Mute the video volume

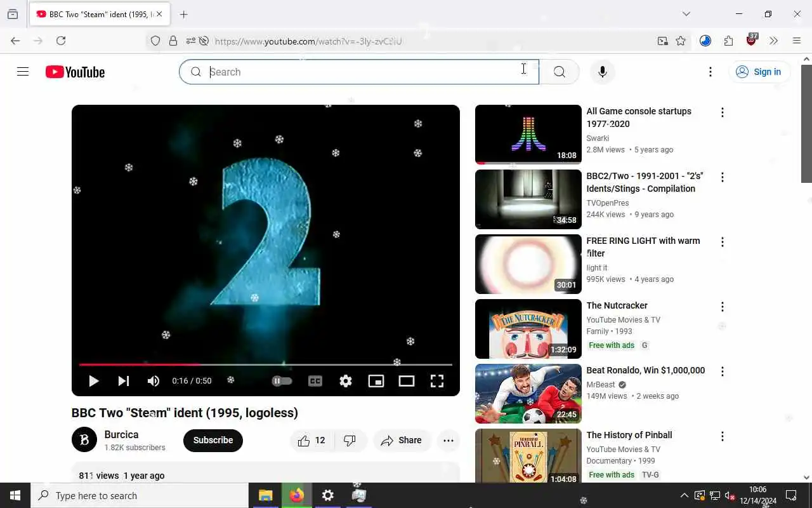point(154,381)
